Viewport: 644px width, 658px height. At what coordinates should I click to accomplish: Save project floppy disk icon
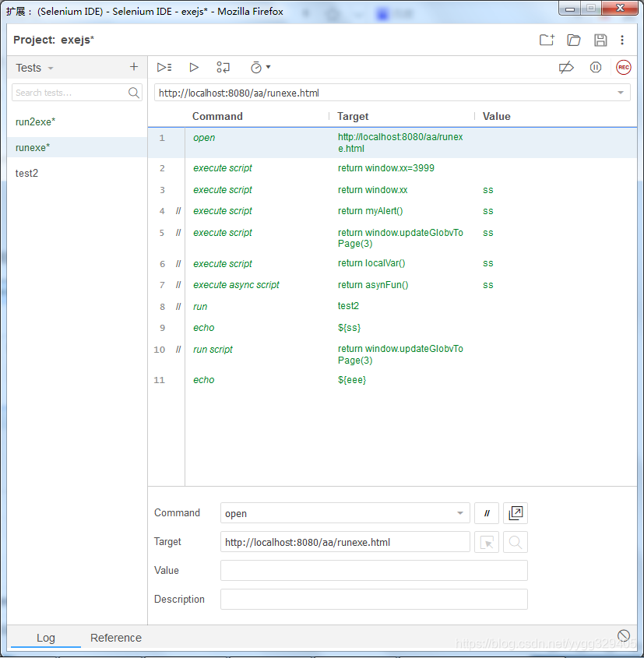600,40
